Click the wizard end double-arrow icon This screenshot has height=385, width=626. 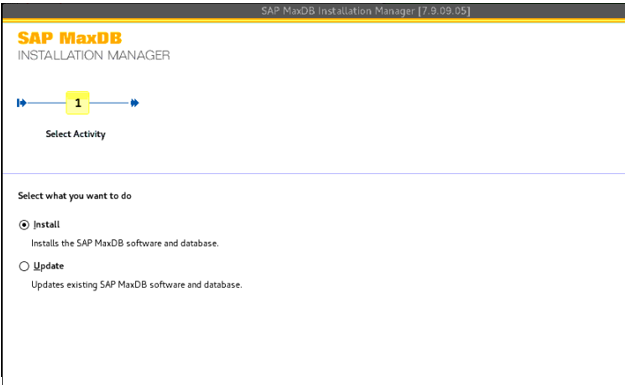[135, 103]
